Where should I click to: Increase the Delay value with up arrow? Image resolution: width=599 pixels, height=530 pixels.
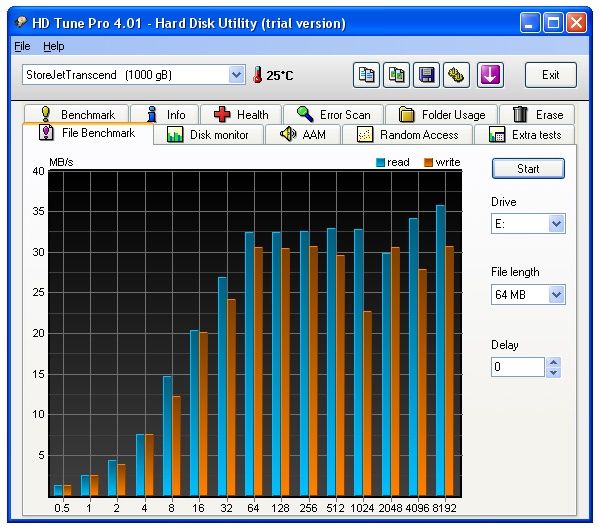pos(554,362)
